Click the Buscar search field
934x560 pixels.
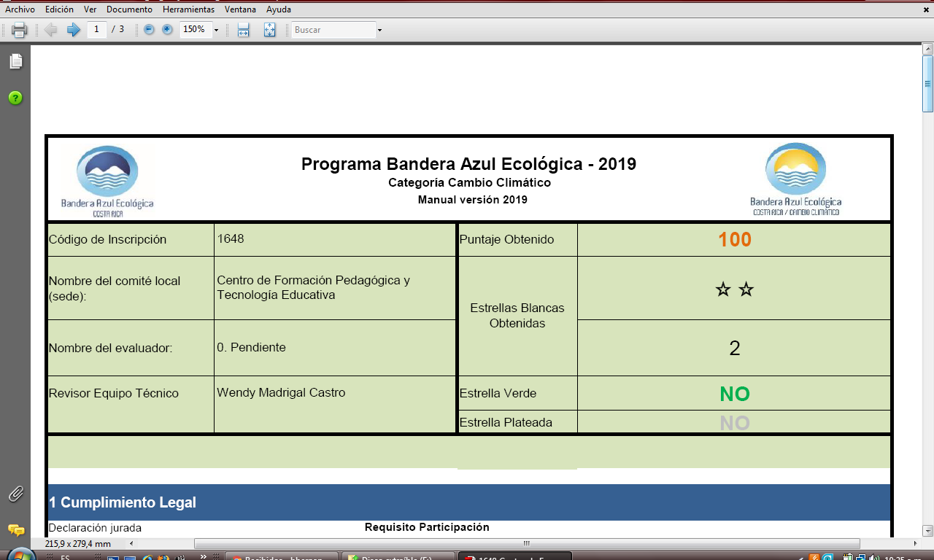[x=333, y=30]
